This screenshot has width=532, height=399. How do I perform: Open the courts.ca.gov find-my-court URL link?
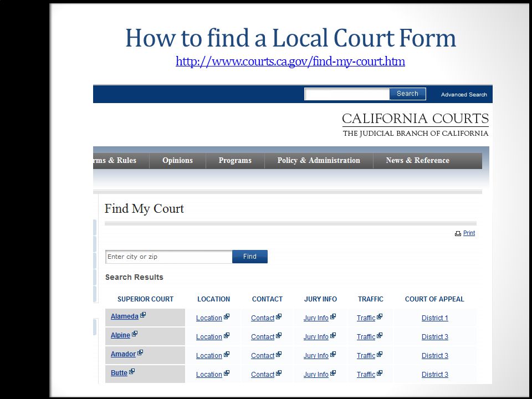[x=290, y=62]
